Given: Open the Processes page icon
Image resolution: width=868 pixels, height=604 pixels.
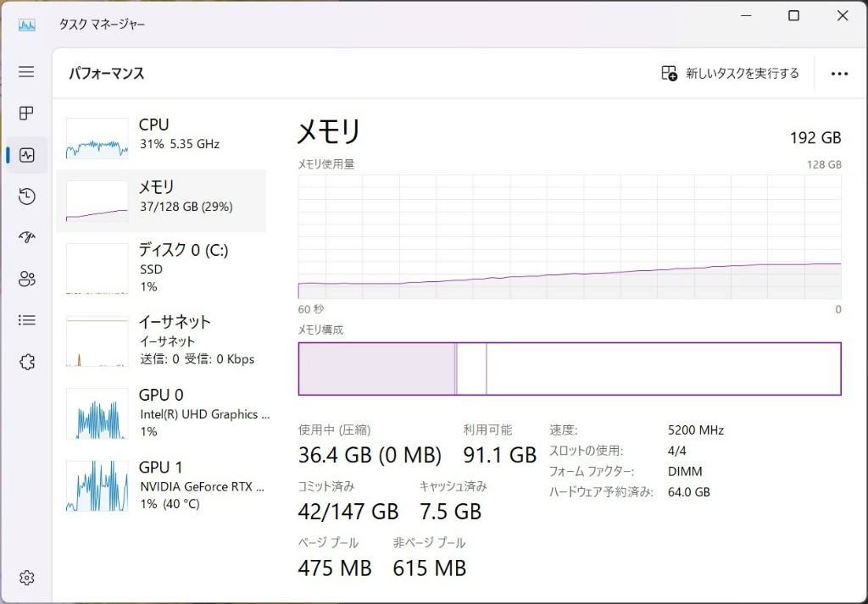Looking at the screenshot, I should [x=26, y=114].
